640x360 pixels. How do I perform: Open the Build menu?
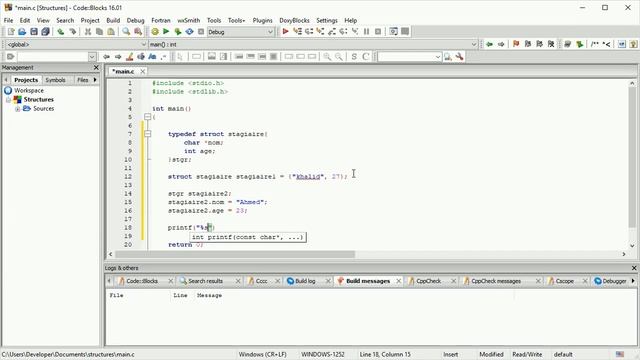point(113,20)
